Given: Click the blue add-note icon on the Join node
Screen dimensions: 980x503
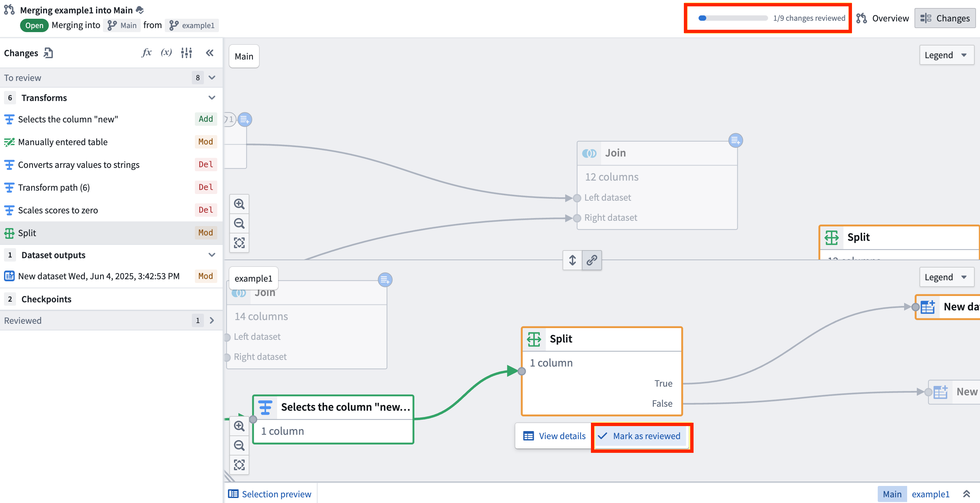Looking at the screenshot, I should (735, 140).
